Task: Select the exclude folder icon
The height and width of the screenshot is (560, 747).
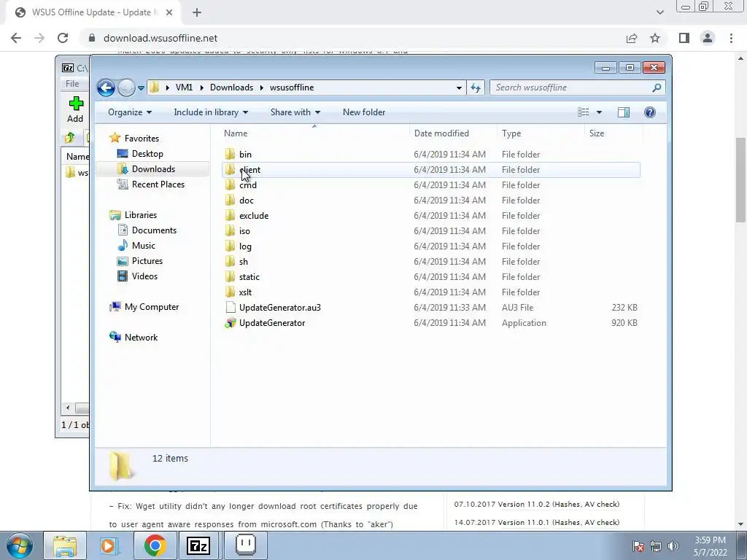Action: point(230,216)
